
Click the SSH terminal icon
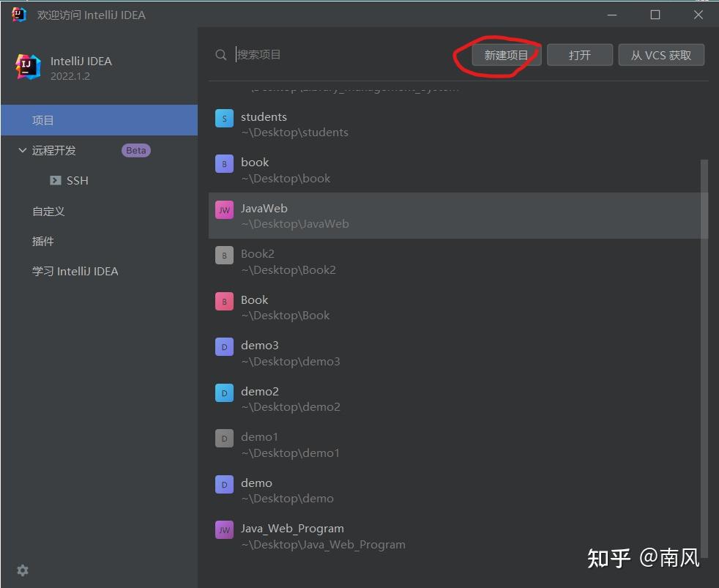point(55,180)
